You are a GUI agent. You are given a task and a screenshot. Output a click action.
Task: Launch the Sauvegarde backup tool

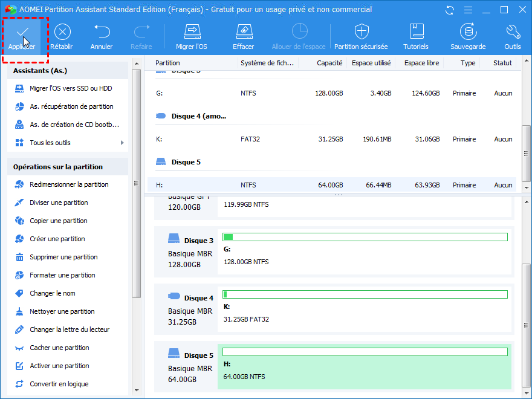(x=468, y=31)
